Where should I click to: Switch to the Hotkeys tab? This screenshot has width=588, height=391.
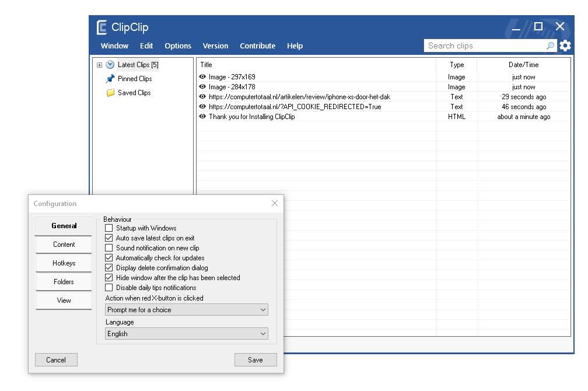[x=64, y=263]
